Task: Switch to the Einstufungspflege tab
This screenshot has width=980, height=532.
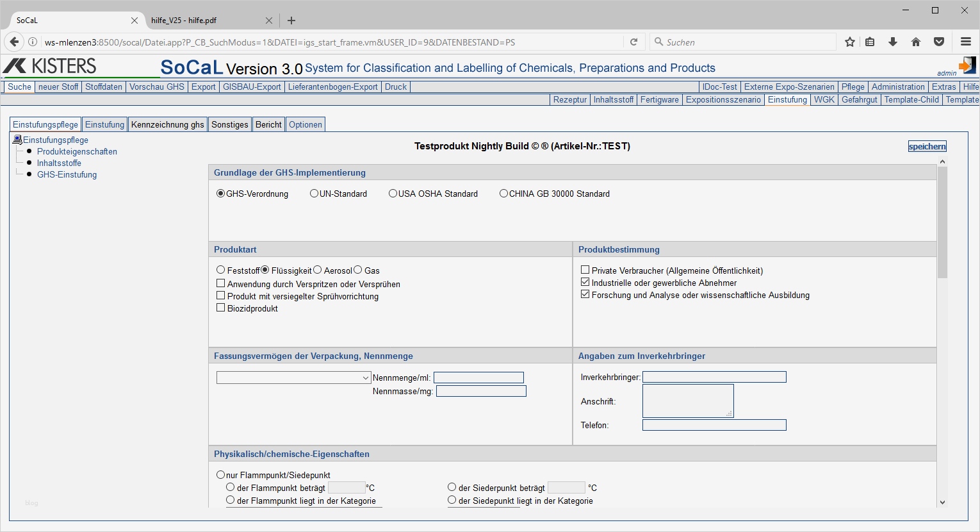Action: point(45,124)
